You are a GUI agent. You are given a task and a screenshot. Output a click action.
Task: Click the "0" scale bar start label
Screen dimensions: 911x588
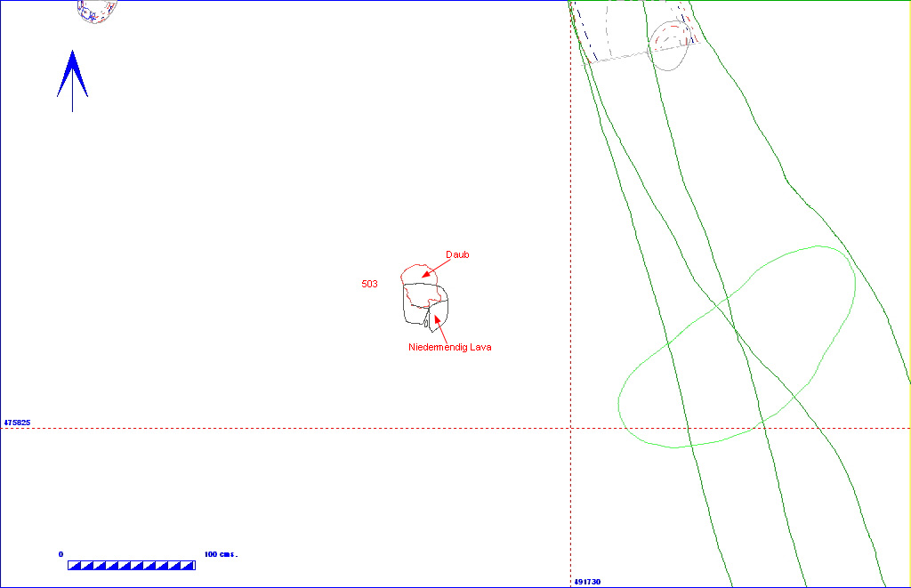(61, 554)
